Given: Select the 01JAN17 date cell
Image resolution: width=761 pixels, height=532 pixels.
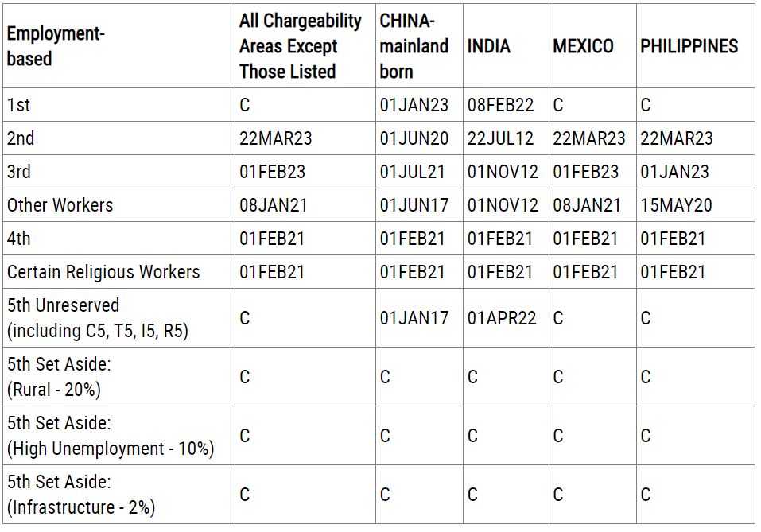Looking at the screenshot, I should (414, 318).
